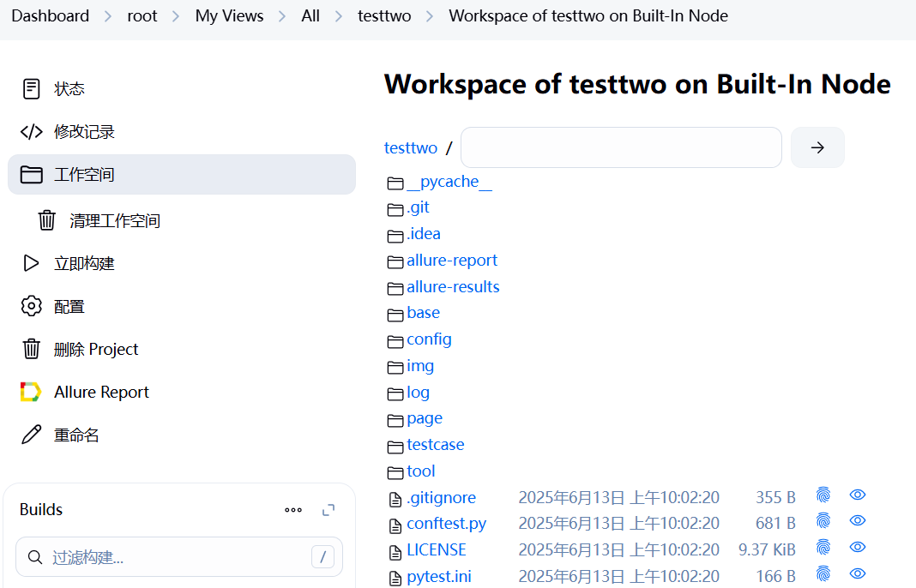Open breadcrumb chevron after testtwo

click(430, 16)
